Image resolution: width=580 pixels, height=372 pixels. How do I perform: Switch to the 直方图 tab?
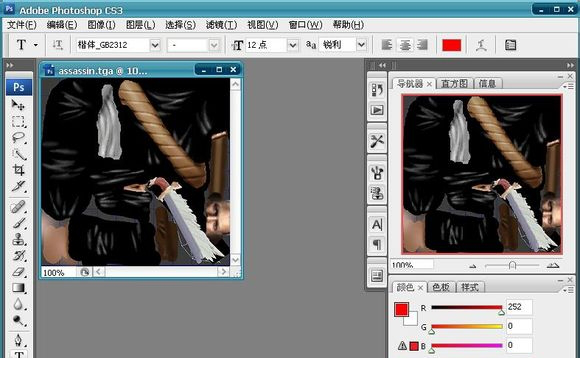454,84
